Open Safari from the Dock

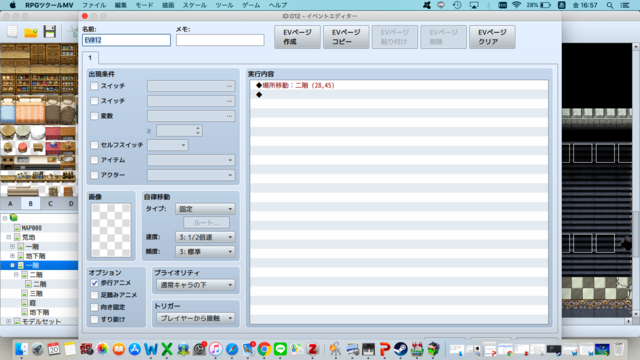coord(232,349)
